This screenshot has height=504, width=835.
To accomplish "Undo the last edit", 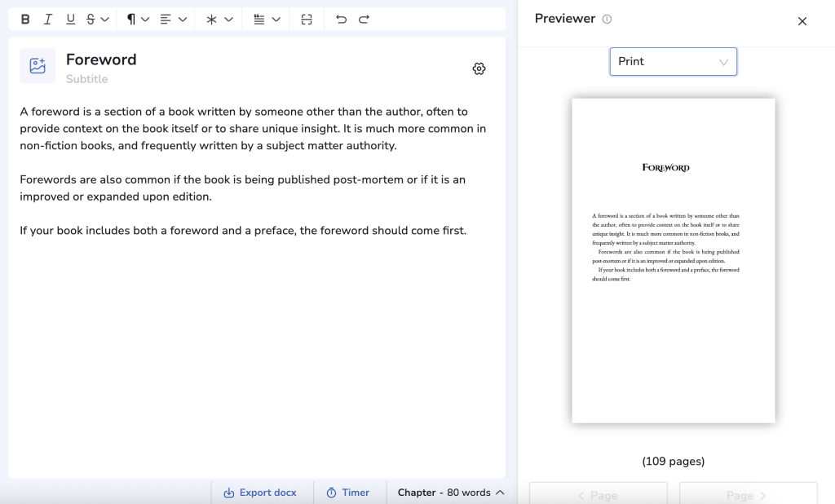I will coord(341,20).
